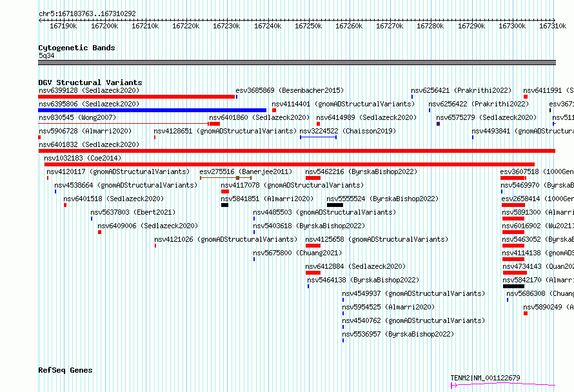Open the nsv6395806 (Sedlazeck2020) label
This screenshot has height=392, width=574.
(89, 104)
